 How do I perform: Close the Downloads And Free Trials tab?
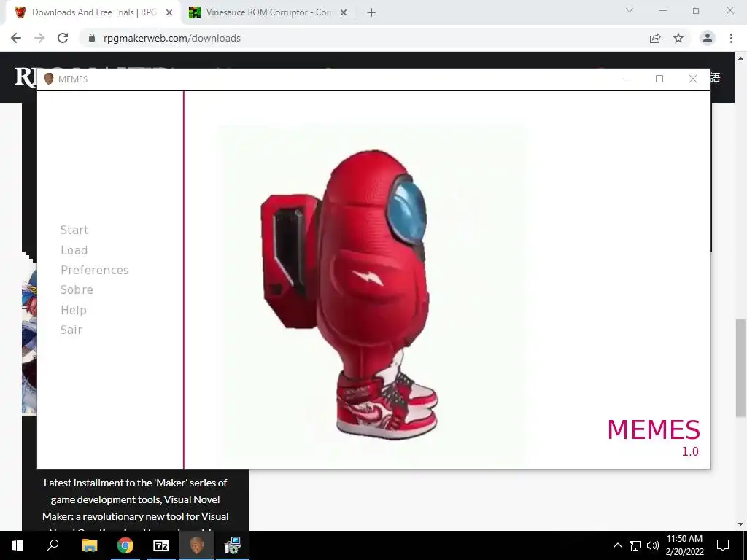click(169, 12)
